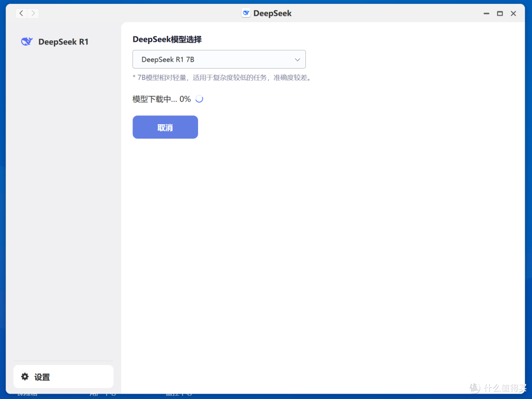Go back with the left arrow

[21, 13]
